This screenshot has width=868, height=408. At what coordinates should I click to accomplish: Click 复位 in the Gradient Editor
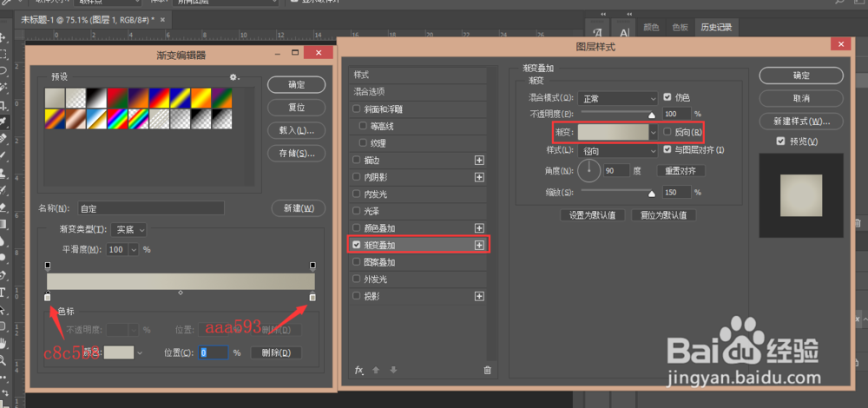(x=296, y=108)
